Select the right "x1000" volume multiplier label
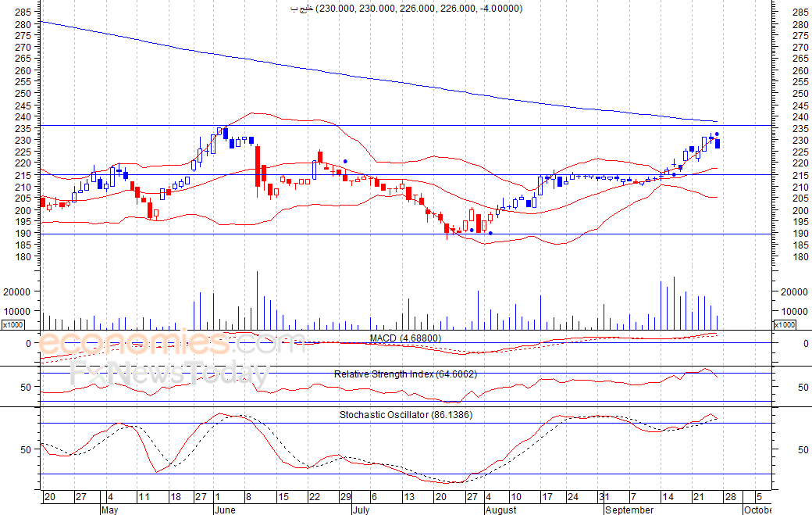 click(785, 324)
